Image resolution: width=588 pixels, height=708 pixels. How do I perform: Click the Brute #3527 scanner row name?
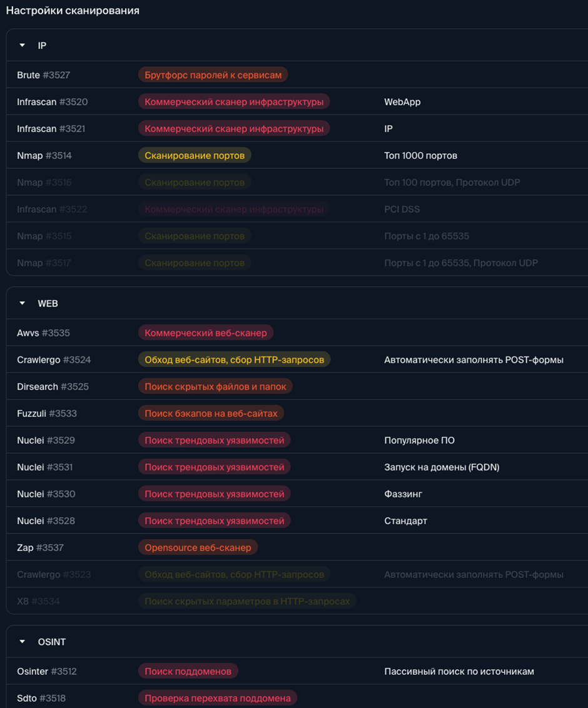coord(43,75)
